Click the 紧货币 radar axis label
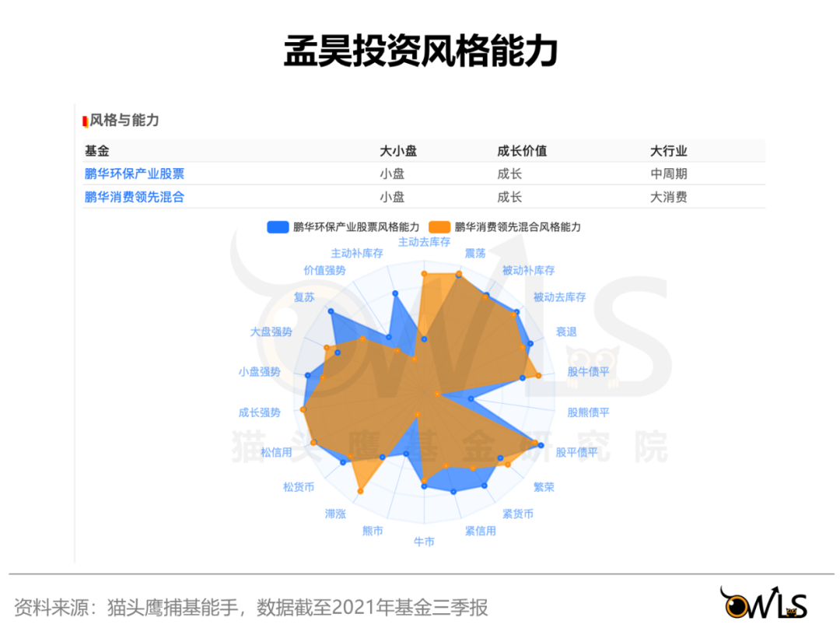This screenshot has width=840, height=635. click(x=518, y=514)
